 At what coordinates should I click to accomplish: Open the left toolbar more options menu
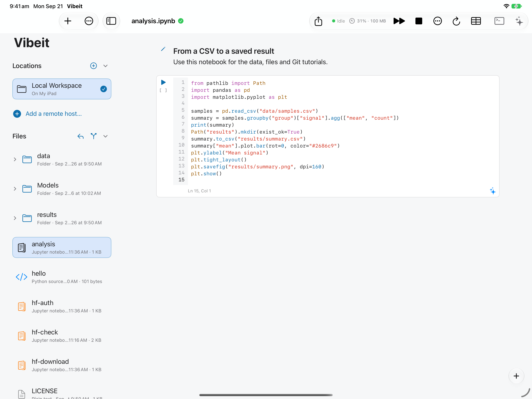[89, 21]
